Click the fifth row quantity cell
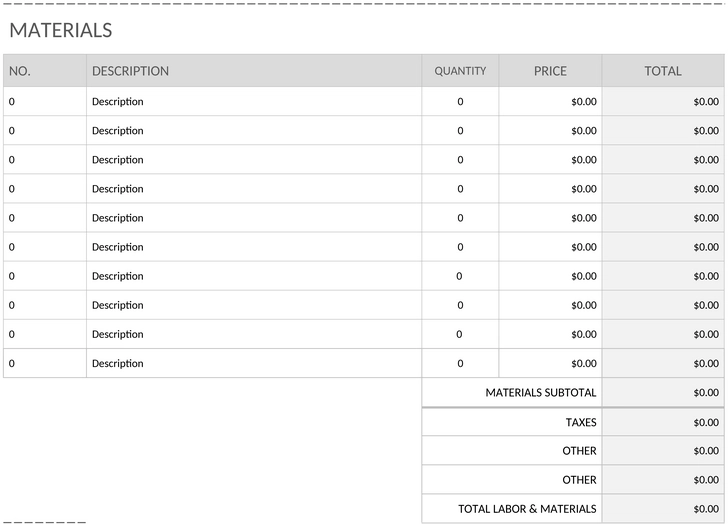 [x=460, y=218]
